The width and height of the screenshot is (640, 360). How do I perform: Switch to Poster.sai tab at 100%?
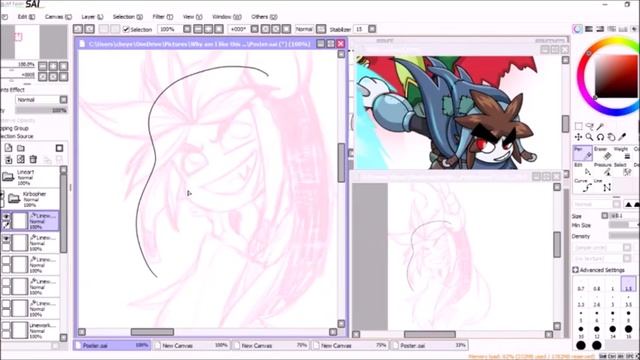(x=112, y=345)
